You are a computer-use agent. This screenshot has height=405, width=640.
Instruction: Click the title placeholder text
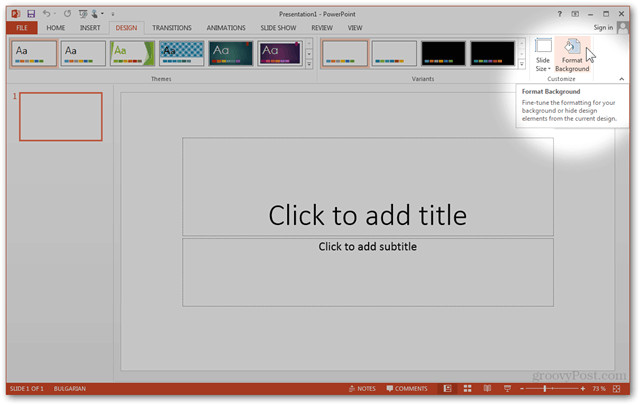point(367,214)
